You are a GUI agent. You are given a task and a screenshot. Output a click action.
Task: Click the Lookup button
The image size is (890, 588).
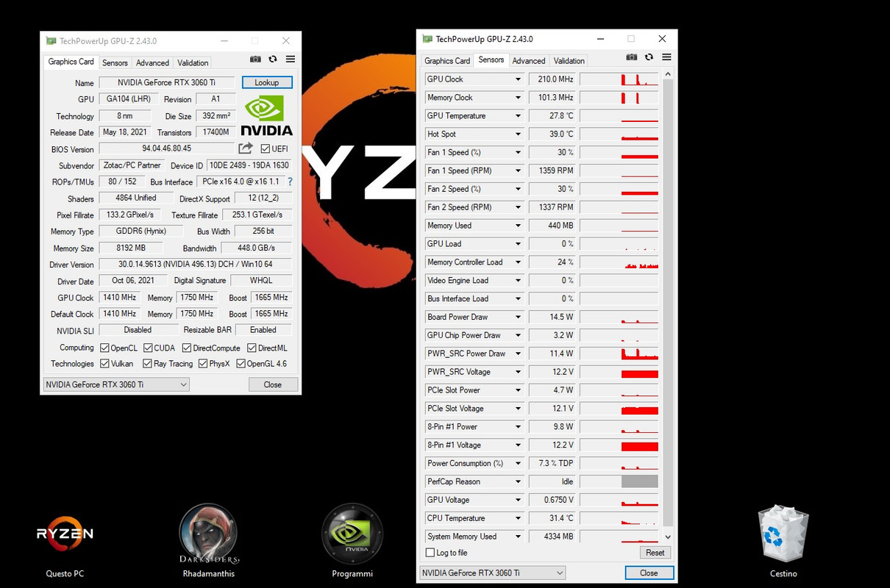(267, 82)
